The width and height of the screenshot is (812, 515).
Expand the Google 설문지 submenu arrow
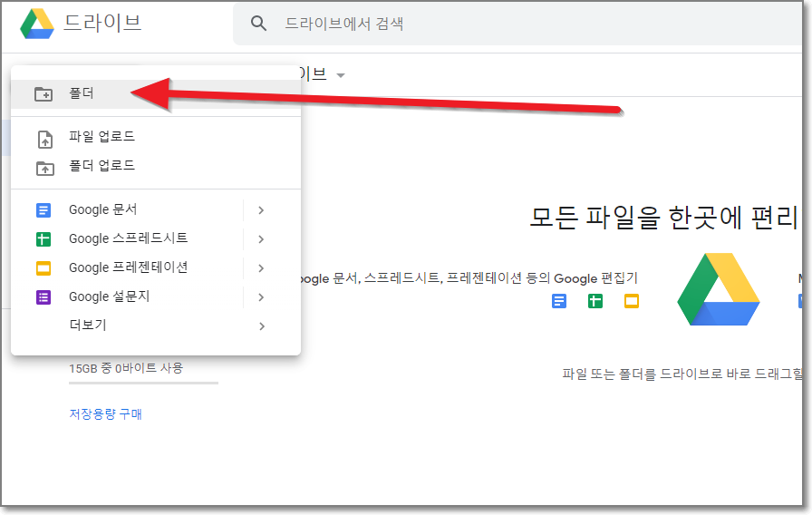pos(262,296)
